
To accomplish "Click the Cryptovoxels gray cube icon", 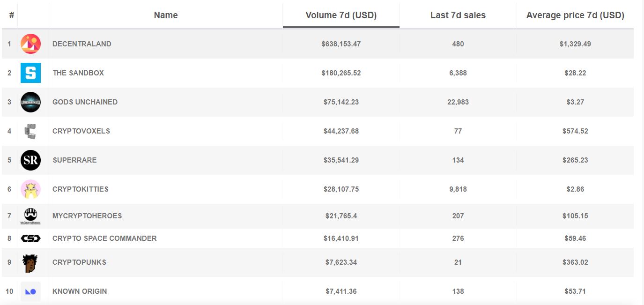I will click(x=30, y=131).
